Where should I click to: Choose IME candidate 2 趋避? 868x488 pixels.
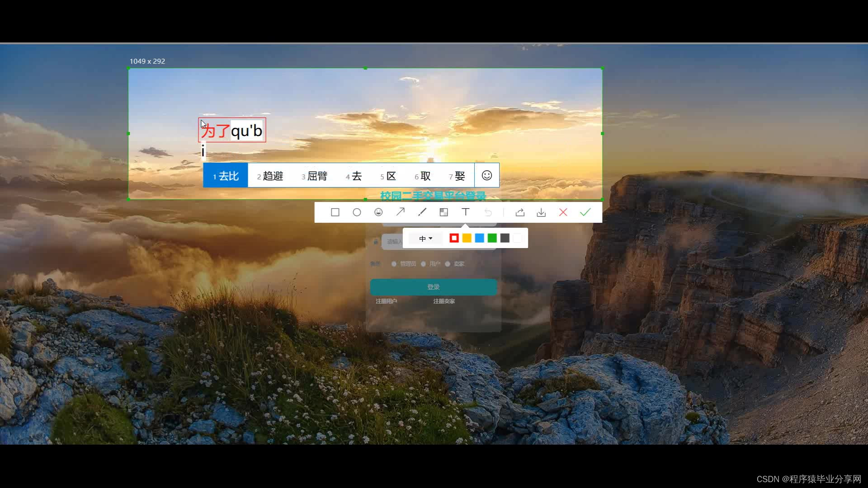[x=270, y=176]
